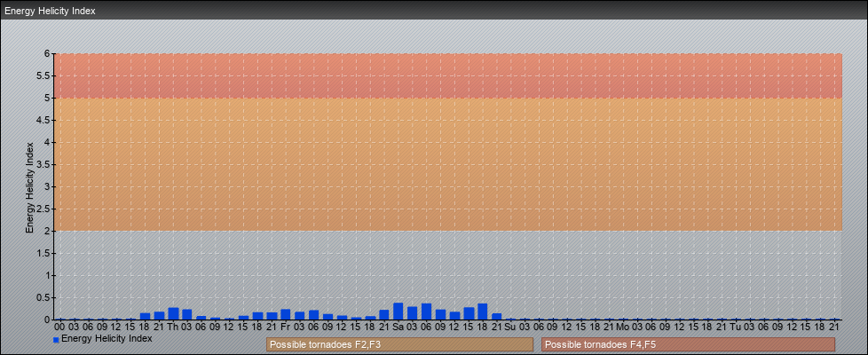Click the Th day label on x-axis

pyautogui.click(x=173, y=327)
